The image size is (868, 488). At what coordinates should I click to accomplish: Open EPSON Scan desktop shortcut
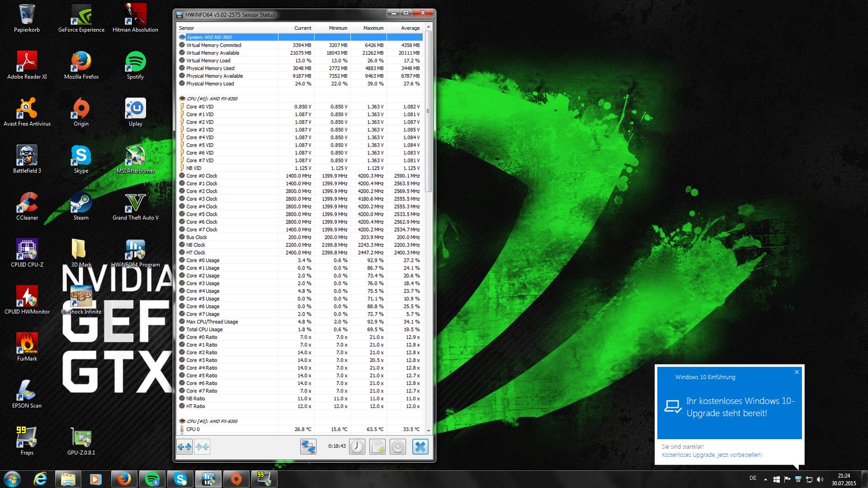[27, 395]
